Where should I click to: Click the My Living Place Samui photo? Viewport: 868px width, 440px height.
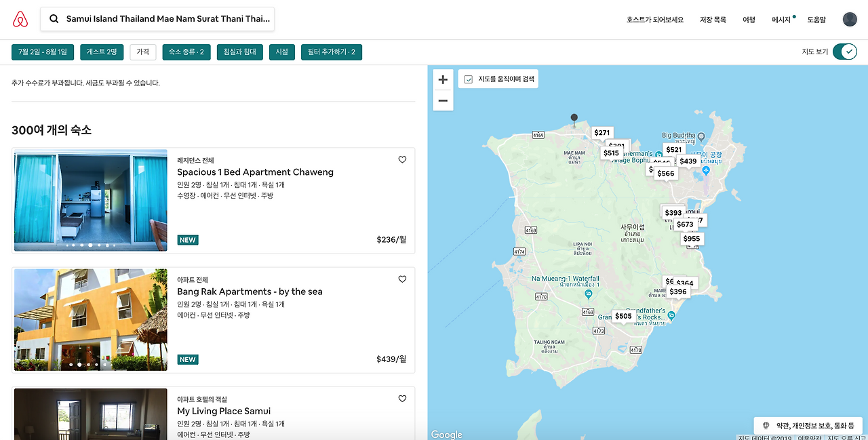tap(91, 414)
